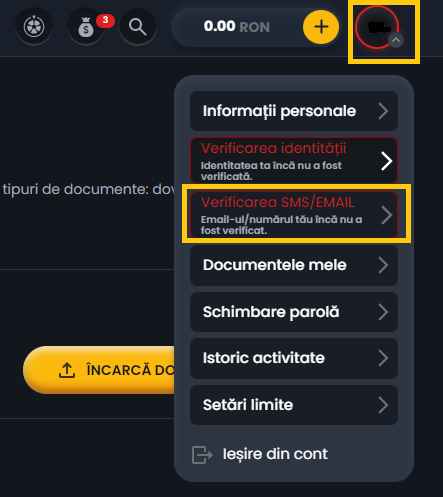Screen dimensions: 443x497
Task: Click Ieșire din cont link
Action: pyautogui.click(x=275, y=454)
